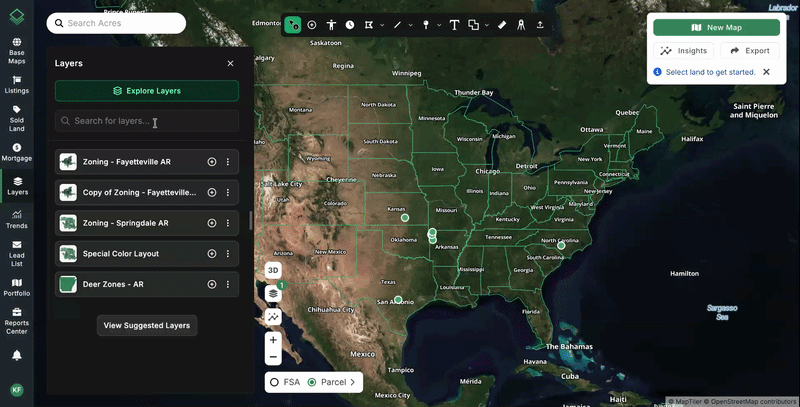Click map marker in Kansas
The image size is (800, 407).
(x=405, y=218)
